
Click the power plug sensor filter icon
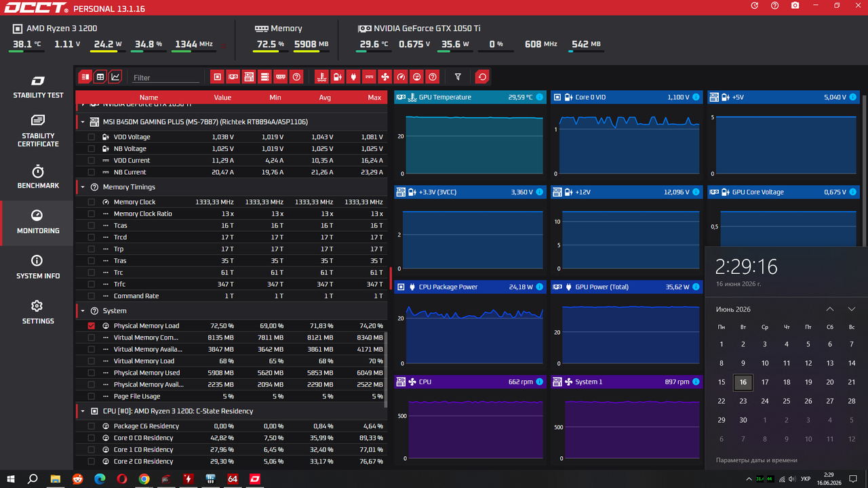click(353, 77)
